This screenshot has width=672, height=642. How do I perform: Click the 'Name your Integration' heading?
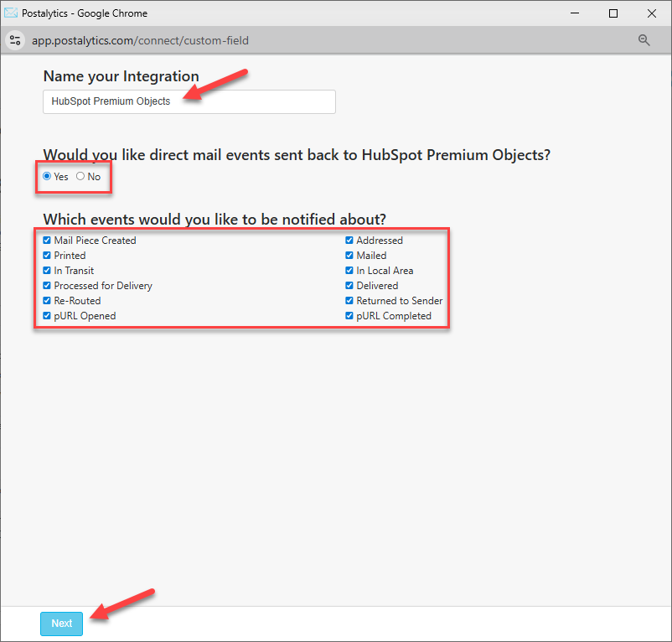click(121, 76)
